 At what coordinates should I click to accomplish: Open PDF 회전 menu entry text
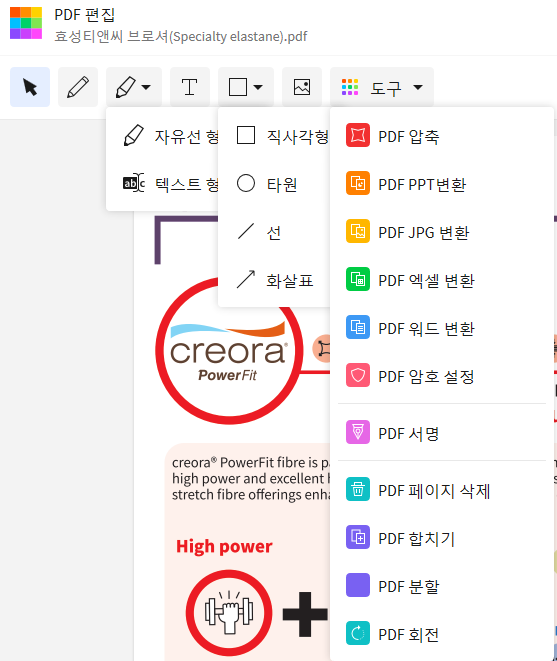click(409, 635)
